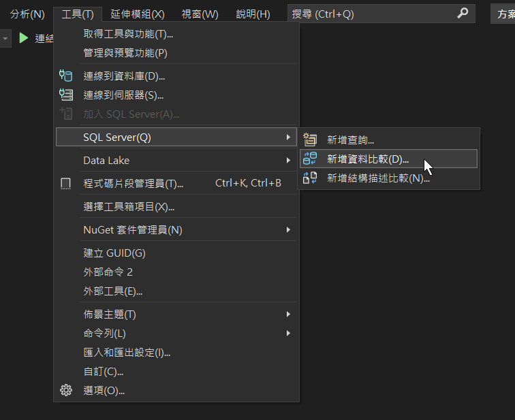
Task: Click the New Schema Comparison icon
Action: click(311, 178)
